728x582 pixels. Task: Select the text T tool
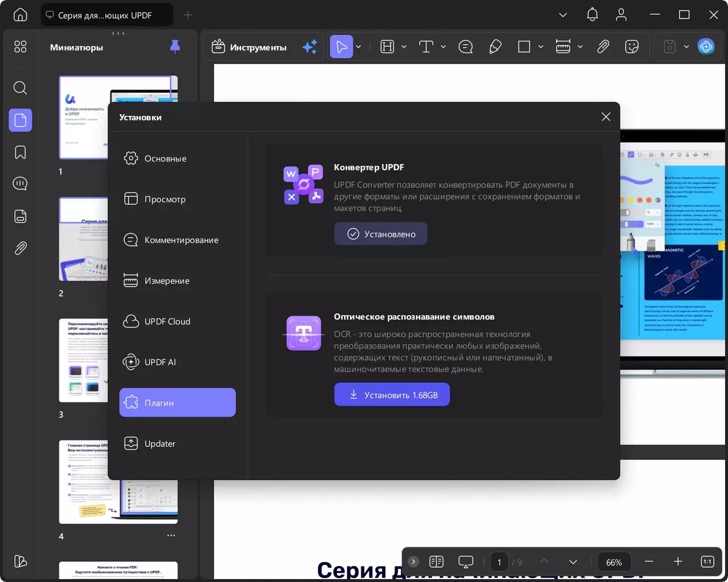tap(427, 47)
